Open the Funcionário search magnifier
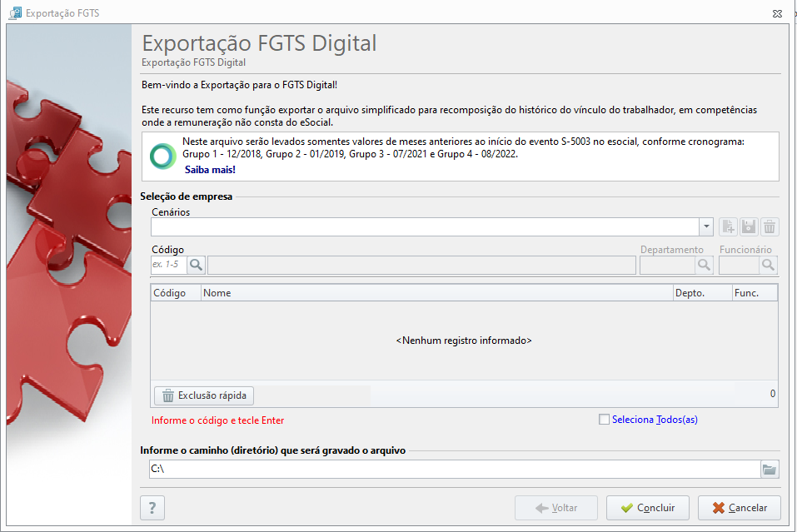 [768, 265]
